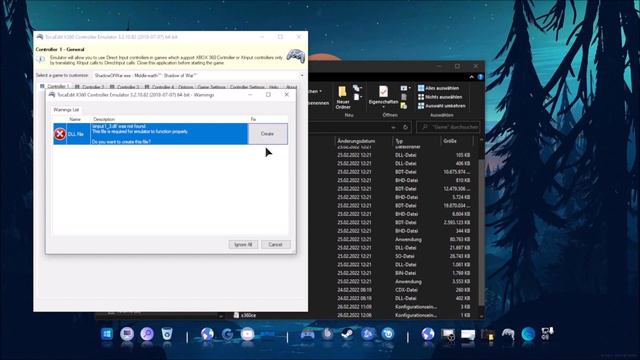Open the Controller Settings tab
The image size is (640, 360).
247,87
